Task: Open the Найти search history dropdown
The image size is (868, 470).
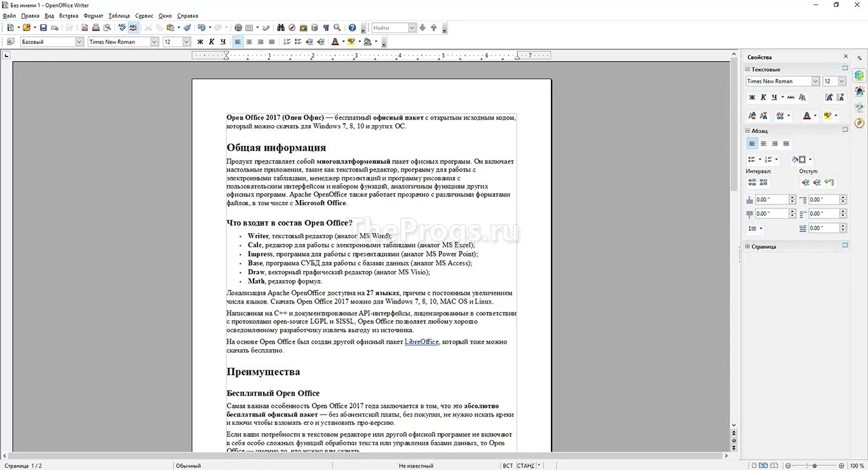Action: [x=412, y=28]
